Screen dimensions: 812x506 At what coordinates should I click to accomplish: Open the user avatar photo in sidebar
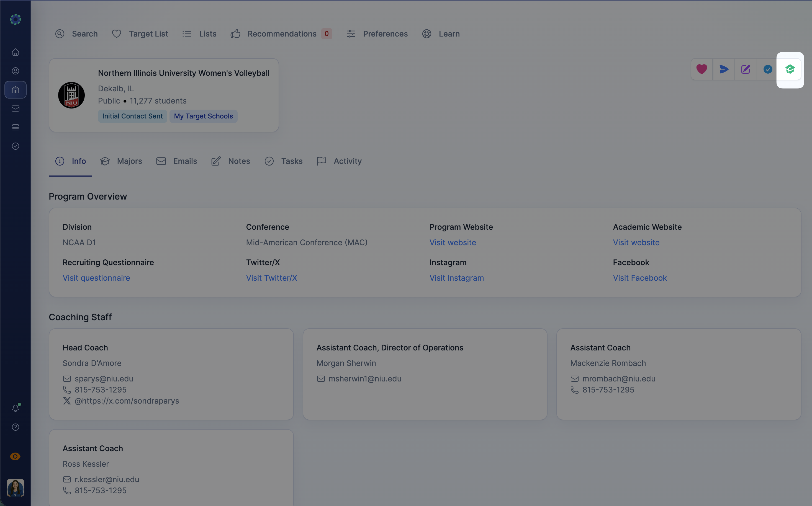[16, 488]
